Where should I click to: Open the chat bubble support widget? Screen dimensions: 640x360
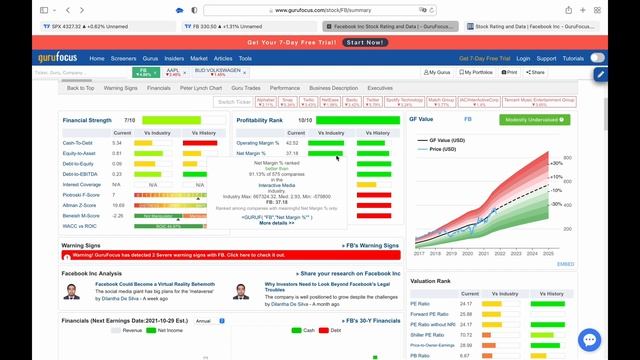tap(589, 340)
